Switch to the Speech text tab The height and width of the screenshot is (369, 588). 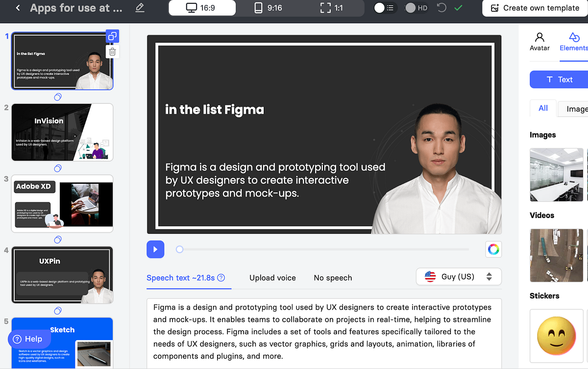coord(180,277)
